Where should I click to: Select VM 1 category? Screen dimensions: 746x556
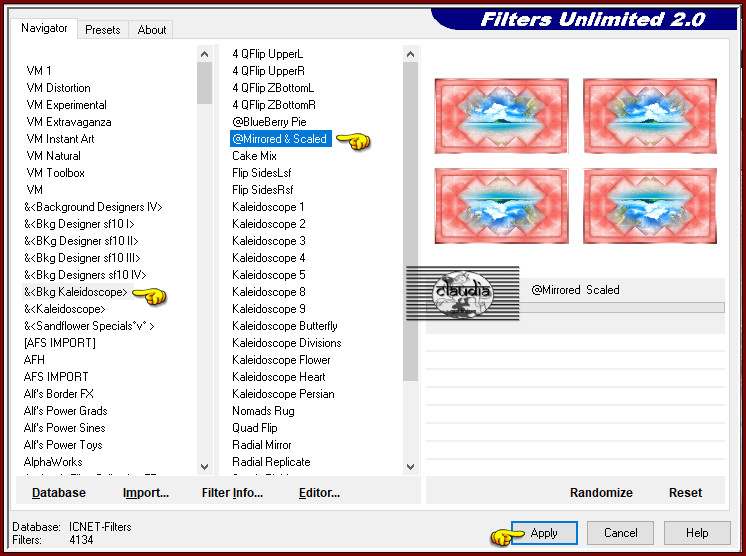coord(39,71)
